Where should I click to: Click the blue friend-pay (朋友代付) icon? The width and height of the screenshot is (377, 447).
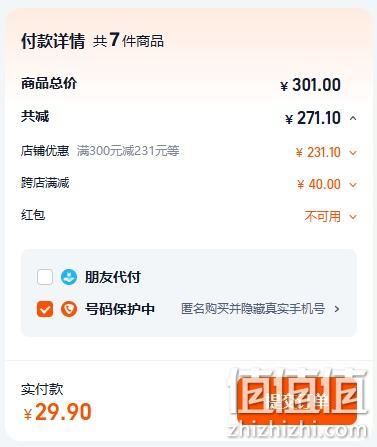pos(69,277)
